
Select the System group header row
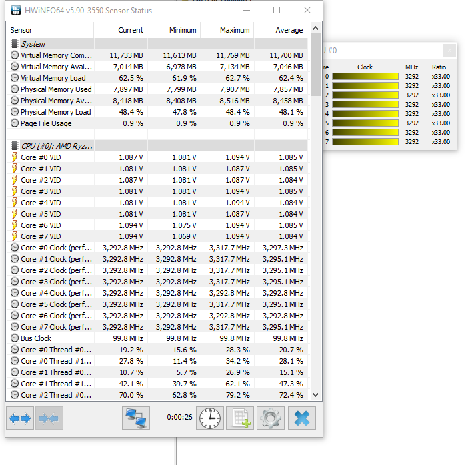coord(157,44)
